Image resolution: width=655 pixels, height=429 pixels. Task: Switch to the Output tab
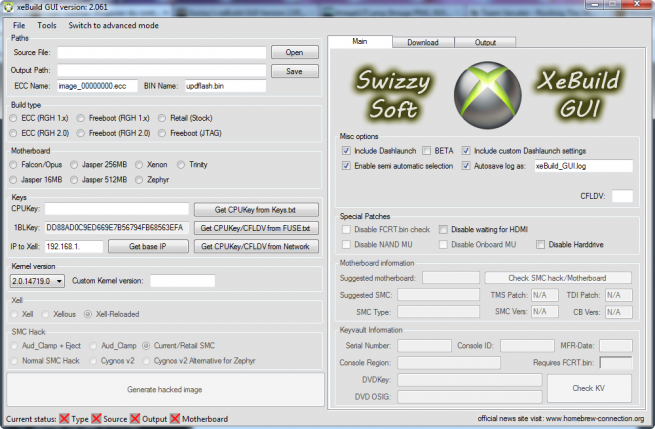[x=485, y=43]
